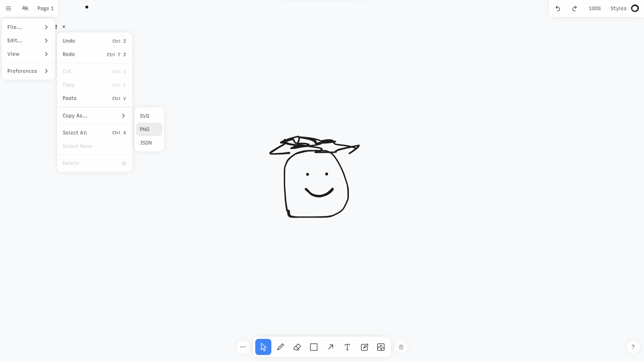Viewport: 644px width, 362px height.
Task: Activate the Select pointer tool
Action: (x=263, y=347)
